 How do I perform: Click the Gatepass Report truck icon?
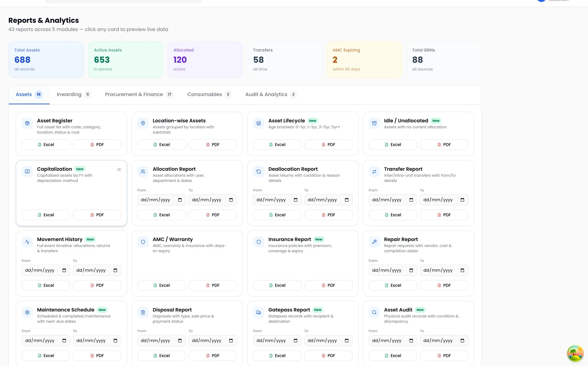click(x=259, y=312)
